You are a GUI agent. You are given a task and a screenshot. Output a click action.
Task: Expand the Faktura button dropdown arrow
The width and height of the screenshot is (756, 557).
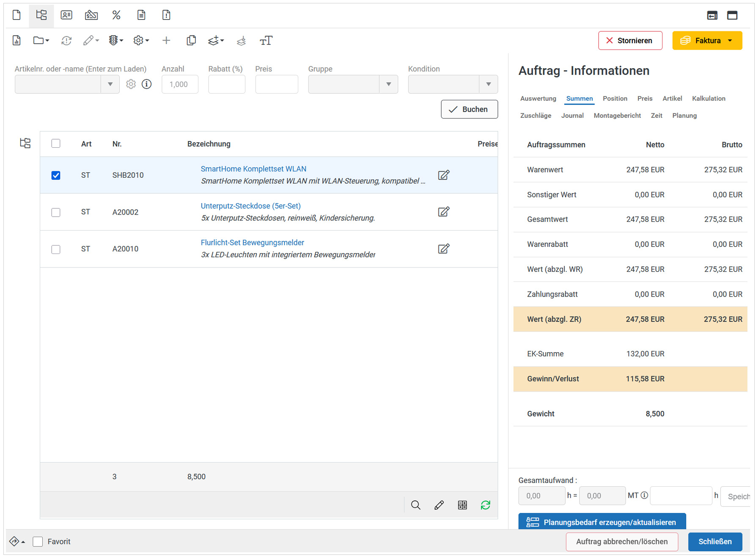[x=730, y=41]
